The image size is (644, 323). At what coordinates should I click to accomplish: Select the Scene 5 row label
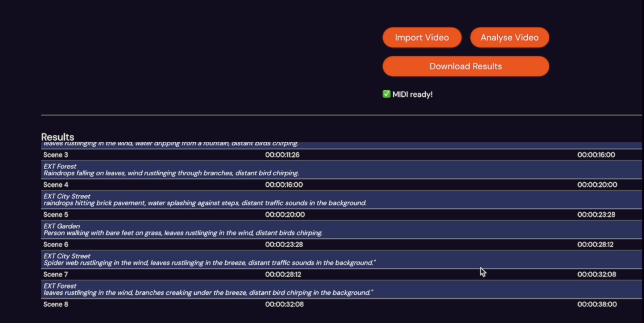point(56,215)
